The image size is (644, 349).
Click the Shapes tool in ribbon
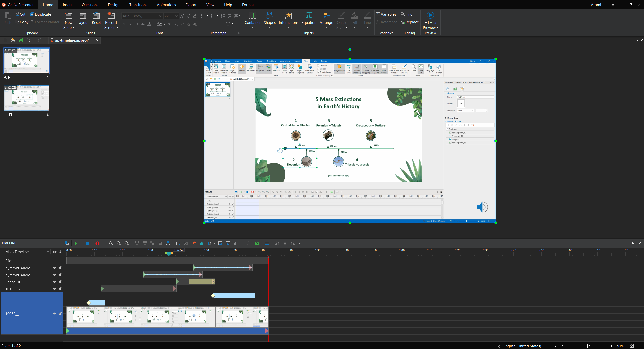click(269, 20)
